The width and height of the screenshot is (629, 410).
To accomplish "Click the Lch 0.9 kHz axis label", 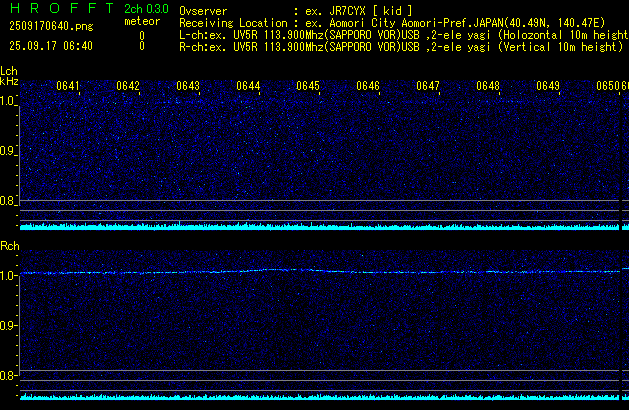I will tap(8, 151).
